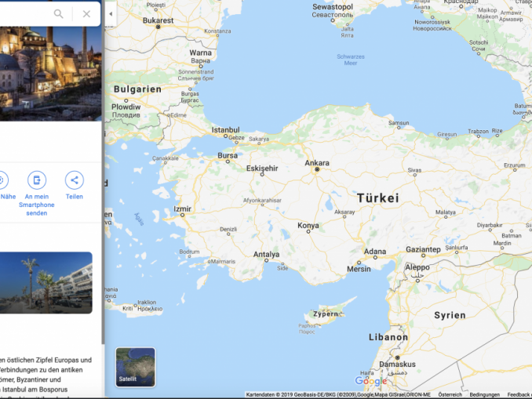The width and height of the screenshot is (532, 399).
Task: Collapse the side panel arrow
Action: click(111, 14)
